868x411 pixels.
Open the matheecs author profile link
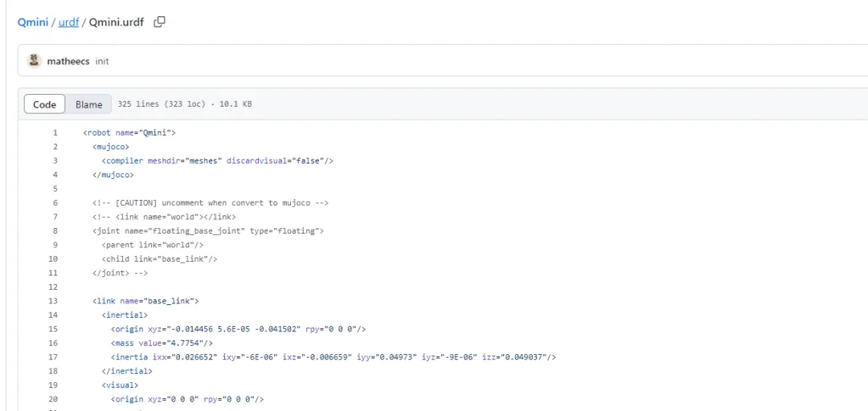[68, 61]
